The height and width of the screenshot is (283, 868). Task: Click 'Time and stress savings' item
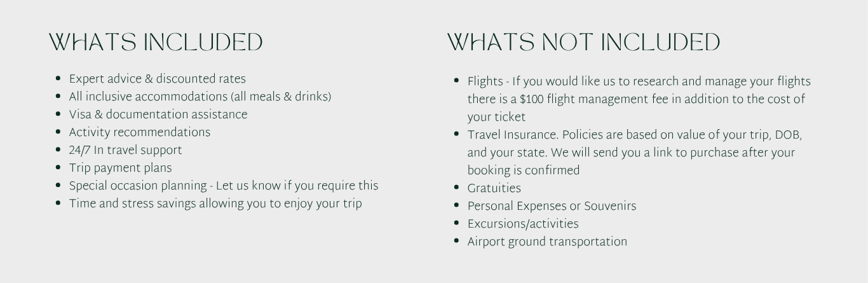coord(215,204)
